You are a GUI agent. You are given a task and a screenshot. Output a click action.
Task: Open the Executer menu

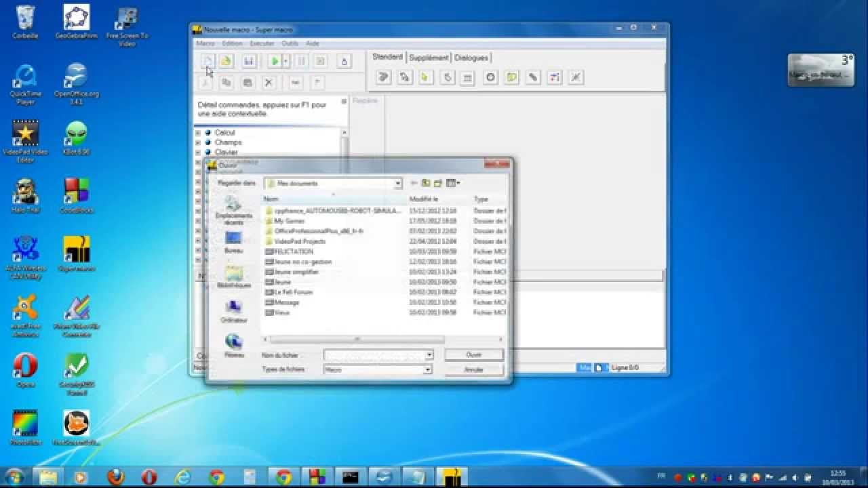(x=262, y=43)
